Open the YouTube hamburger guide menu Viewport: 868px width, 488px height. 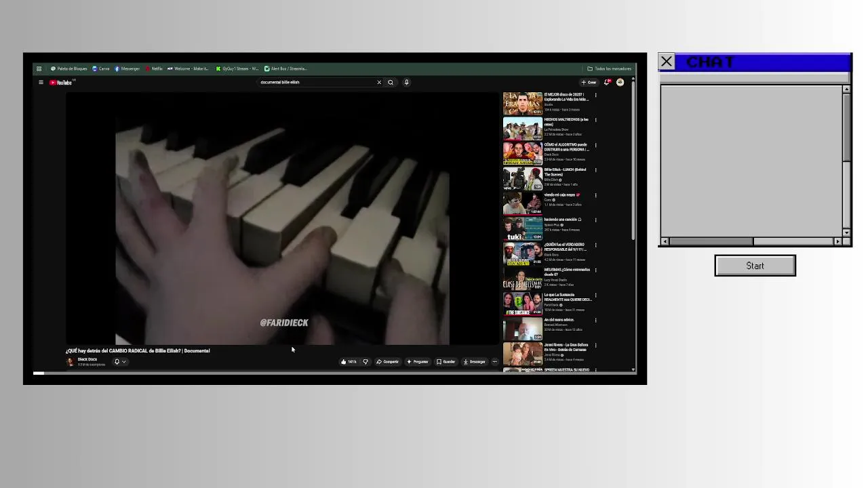click(41, 83)
